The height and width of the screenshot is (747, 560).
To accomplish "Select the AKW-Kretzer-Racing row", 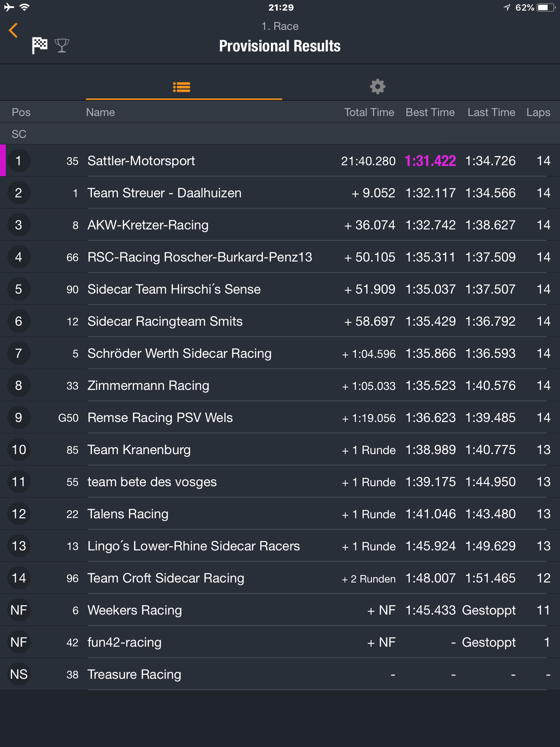I will pos(280,225).
